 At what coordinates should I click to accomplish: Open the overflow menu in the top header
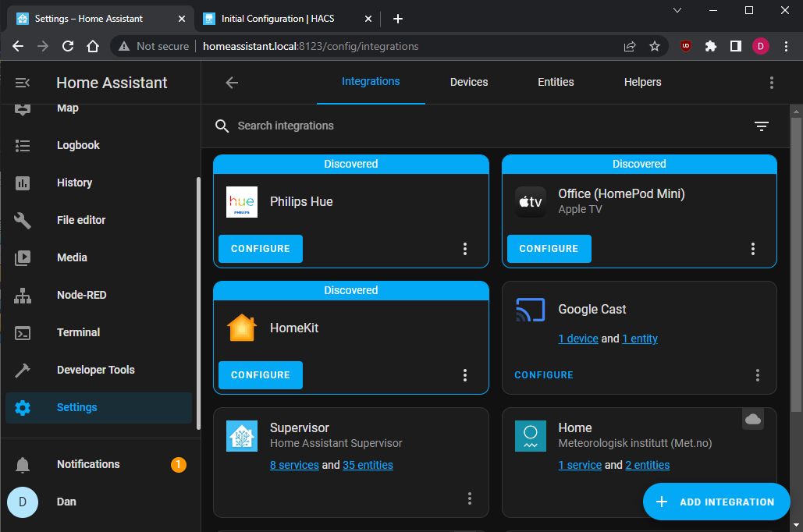pyautogui.click(x=771, y=83)
